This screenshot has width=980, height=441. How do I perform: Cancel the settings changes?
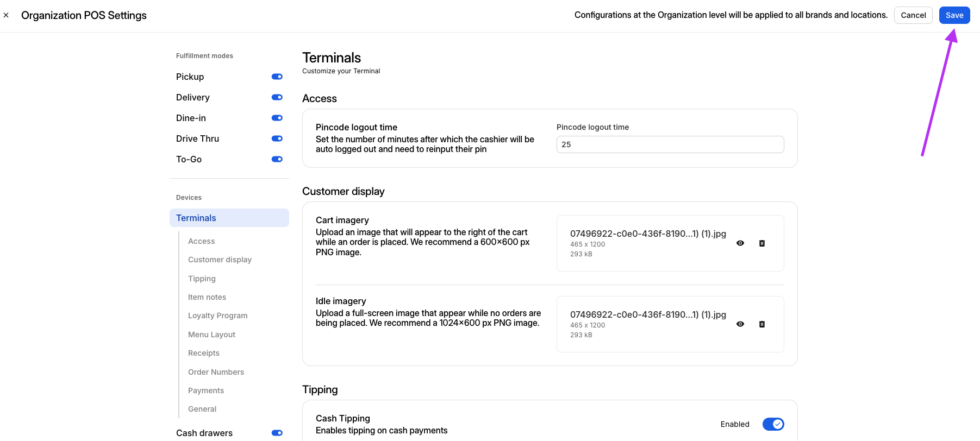point(913,15)
